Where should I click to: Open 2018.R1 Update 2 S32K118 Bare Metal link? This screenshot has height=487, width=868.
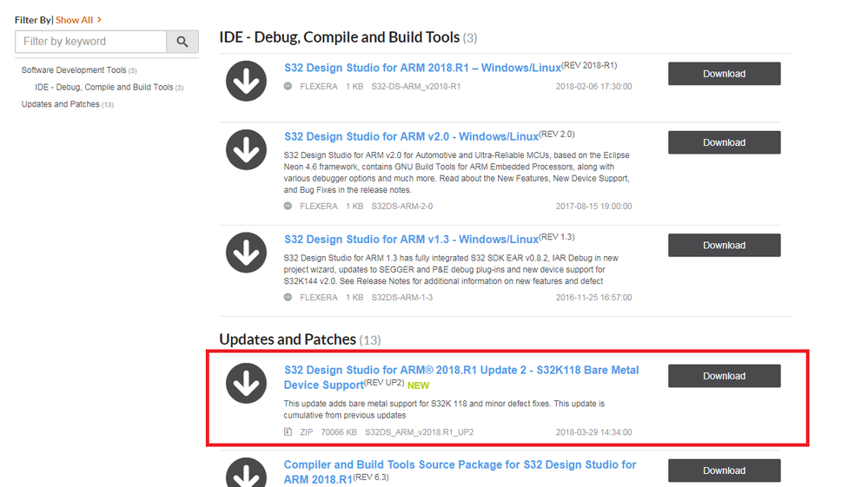click(461, 377)
